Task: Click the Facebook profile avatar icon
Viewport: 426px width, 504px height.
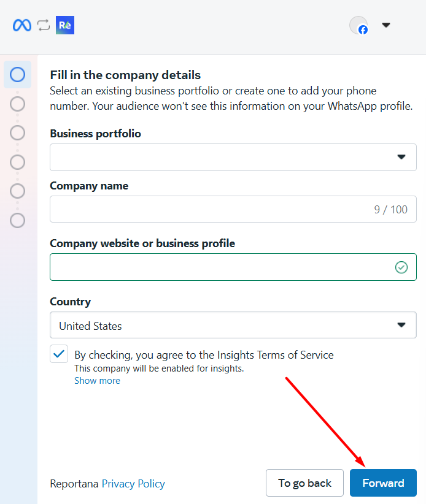Action: click(x=358, y=26)
